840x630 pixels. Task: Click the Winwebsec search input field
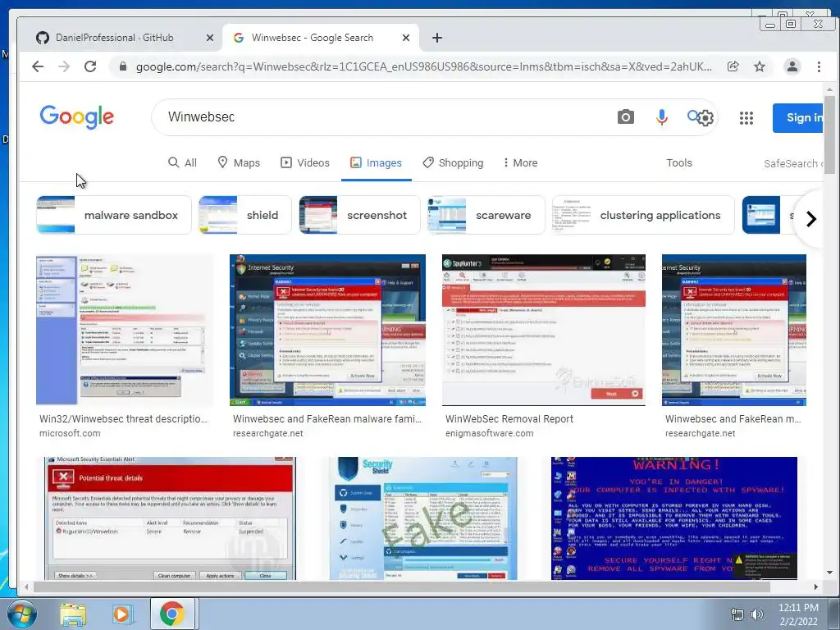point(386,116)
